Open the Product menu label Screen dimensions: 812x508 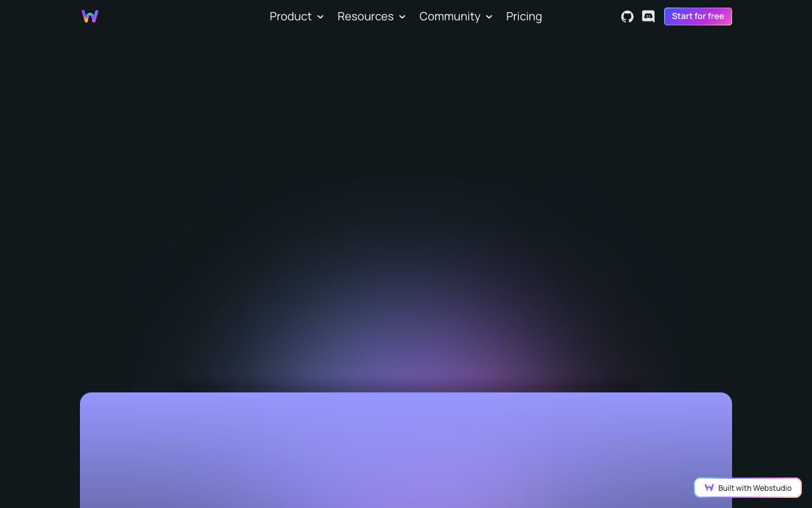pyautogui.click(x=291, y=17)
